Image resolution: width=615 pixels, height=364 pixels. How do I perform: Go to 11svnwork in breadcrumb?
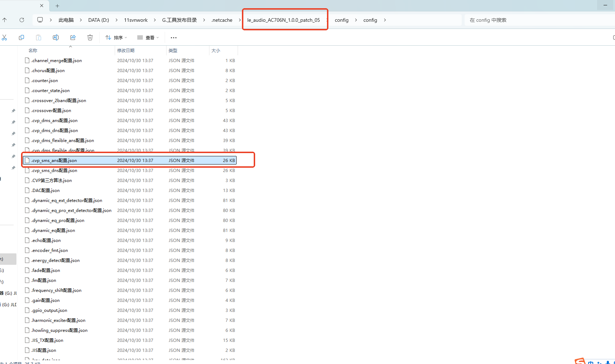pyautogui.click(x=136, y=20)
